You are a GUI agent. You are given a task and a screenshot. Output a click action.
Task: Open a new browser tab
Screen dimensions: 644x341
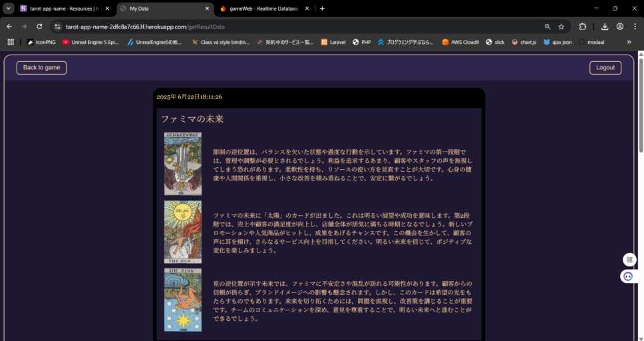(x=322, y=9)
